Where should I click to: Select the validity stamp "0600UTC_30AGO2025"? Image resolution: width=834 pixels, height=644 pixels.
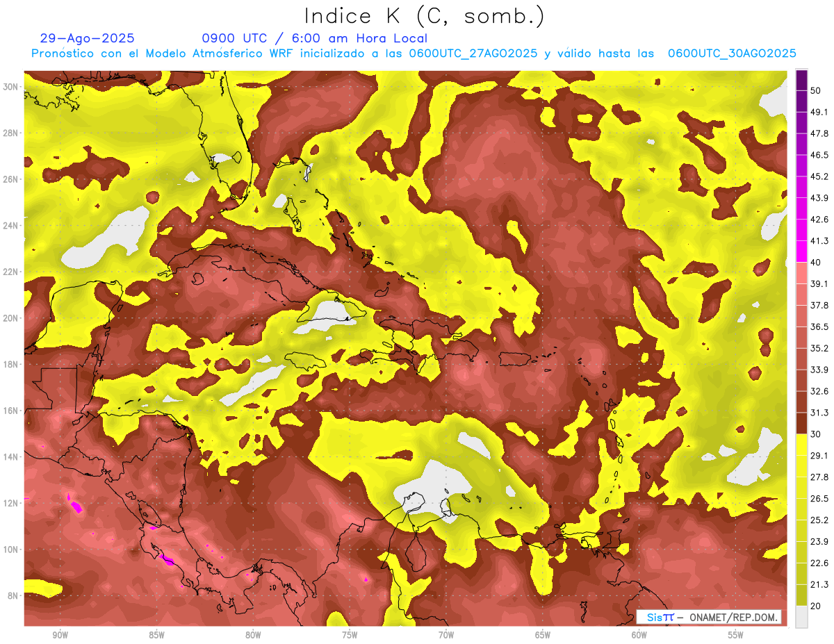732,53
